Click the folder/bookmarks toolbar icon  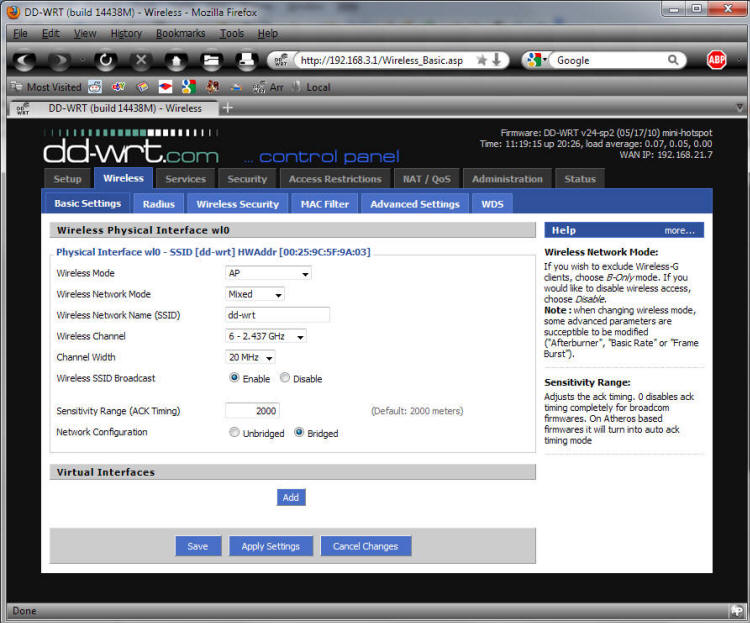pyautogui.click(x=211, y=60)
